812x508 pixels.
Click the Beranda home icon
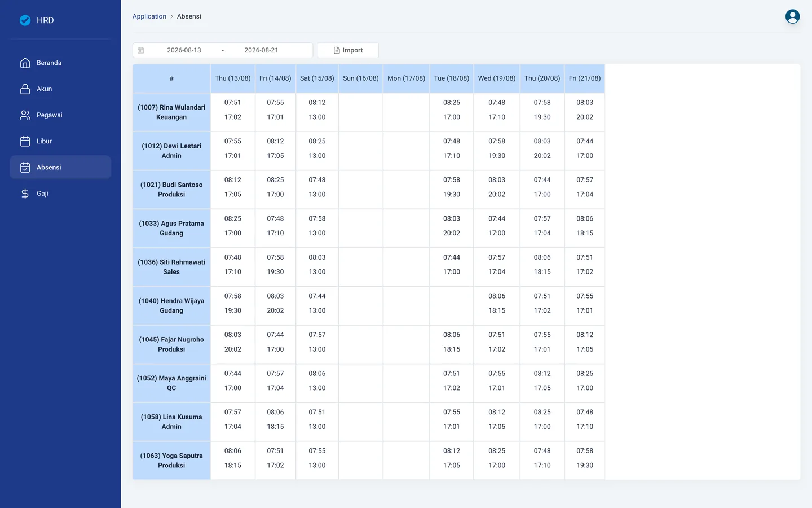tap(25, 63)
